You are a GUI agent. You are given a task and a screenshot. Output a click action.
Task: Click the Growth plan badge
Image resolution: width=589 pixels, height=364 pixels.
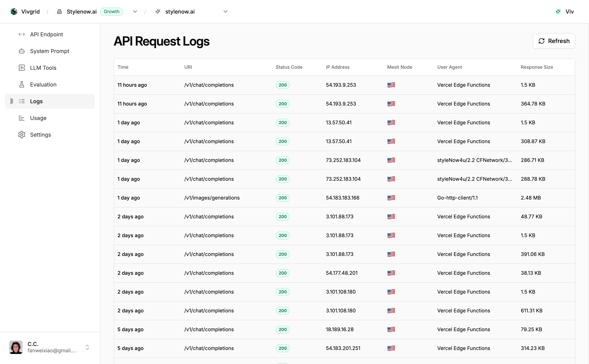pos(111,11)
